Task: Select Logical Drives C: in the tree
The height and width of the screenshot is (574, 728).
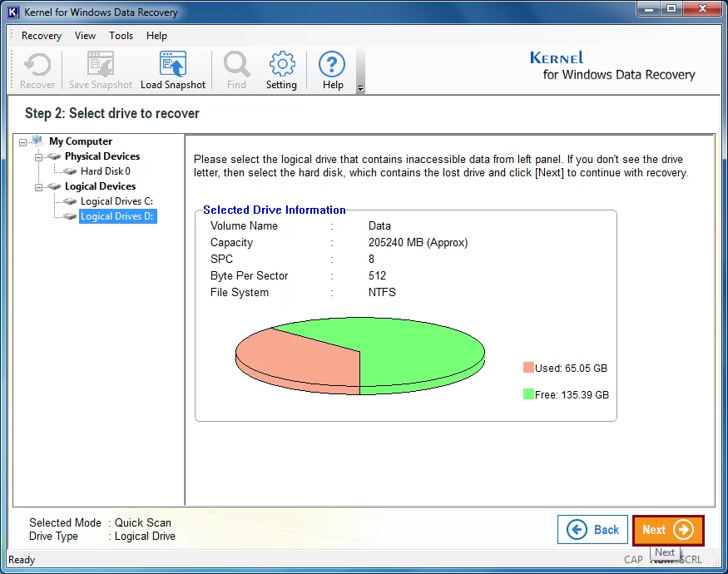Action: (x=116, y=201)
